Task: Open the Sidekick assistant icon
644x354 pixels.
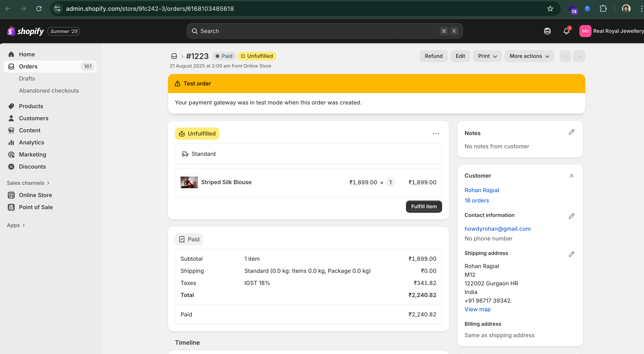Action: pyautogui.click(x=547, y=31)
